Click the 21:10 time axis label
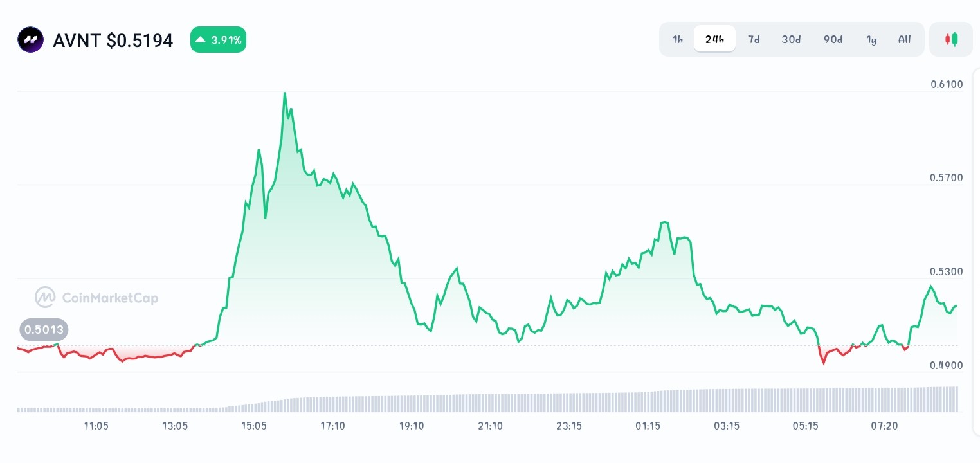Image resolution: width=980 pixels, height=463 pixels. coord(490,426)
